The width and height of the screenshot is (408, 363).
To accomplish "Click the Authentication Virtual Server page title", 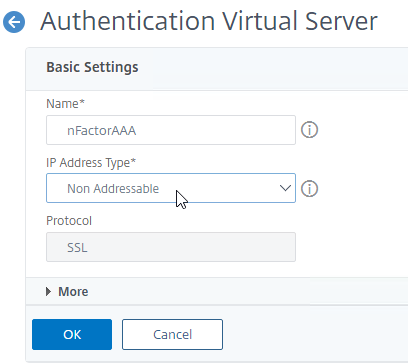I will click(209, 21).
